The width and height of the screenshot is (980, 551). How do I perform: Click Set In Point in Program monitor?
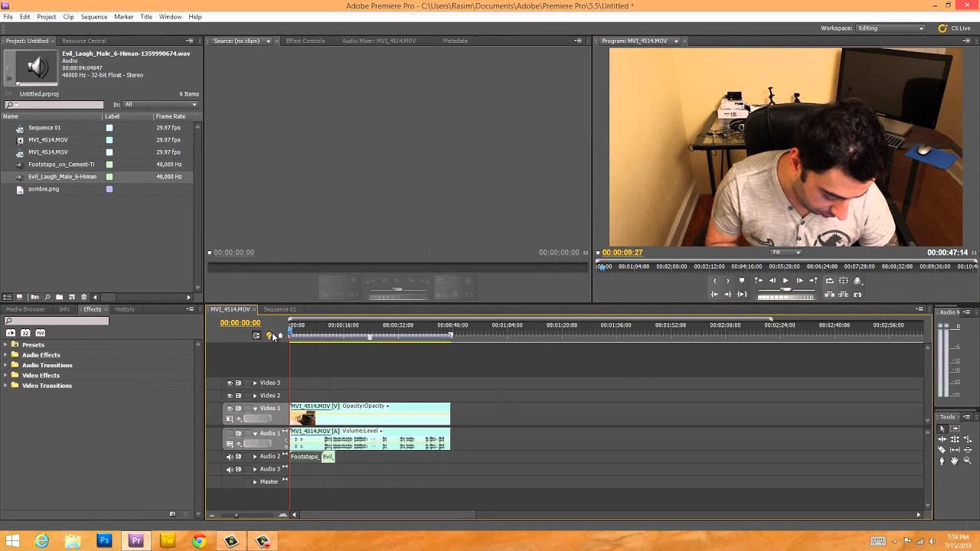click(x=715, y=281)
